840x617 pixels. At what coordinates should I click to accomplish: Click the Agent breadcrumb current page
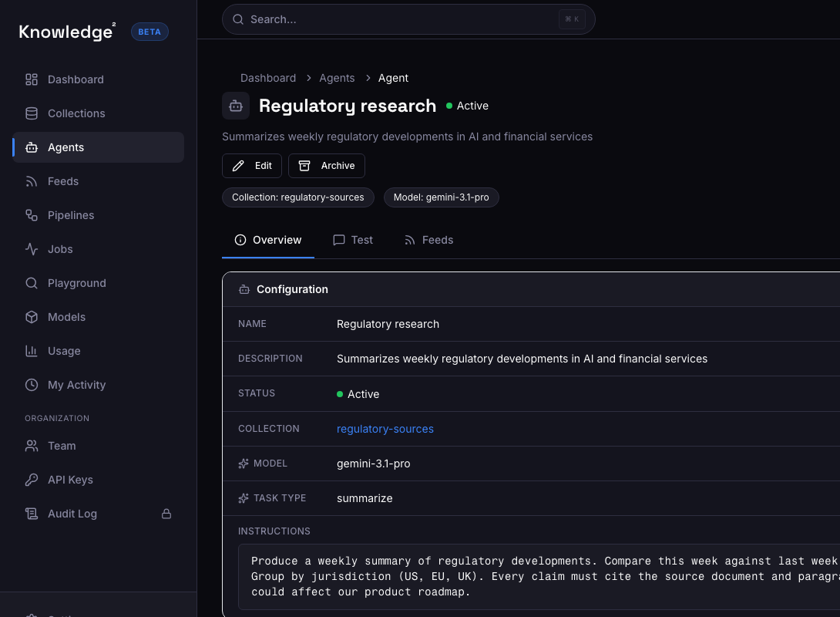[x=393, y=78]
